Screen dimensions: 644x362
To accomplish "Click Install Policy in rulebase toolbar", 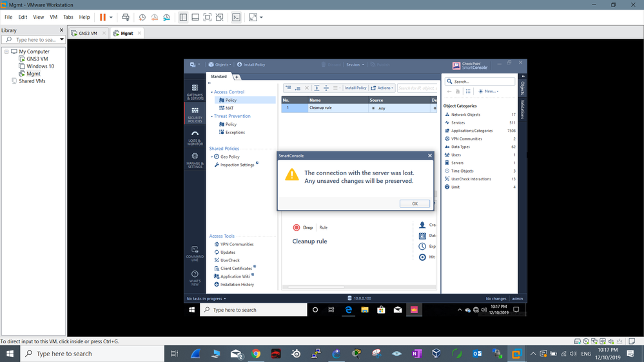I will pyautogui.click(x=355, y=88).
